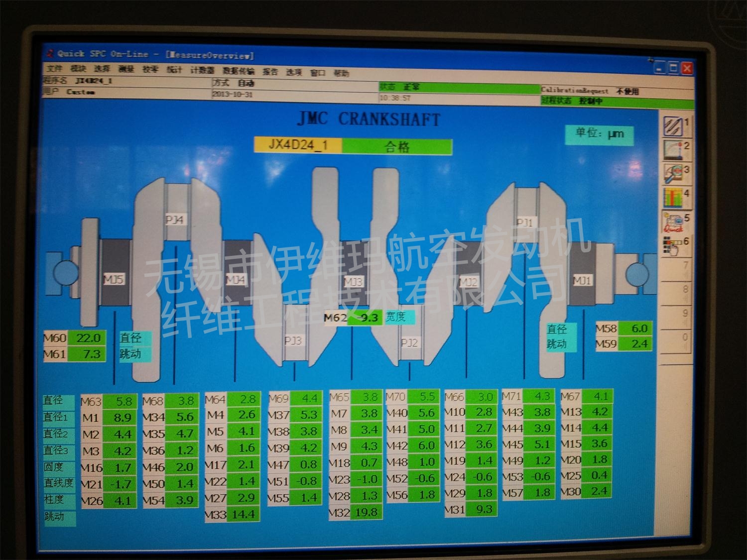Open the 校零 menu

[x=150, y=70]
